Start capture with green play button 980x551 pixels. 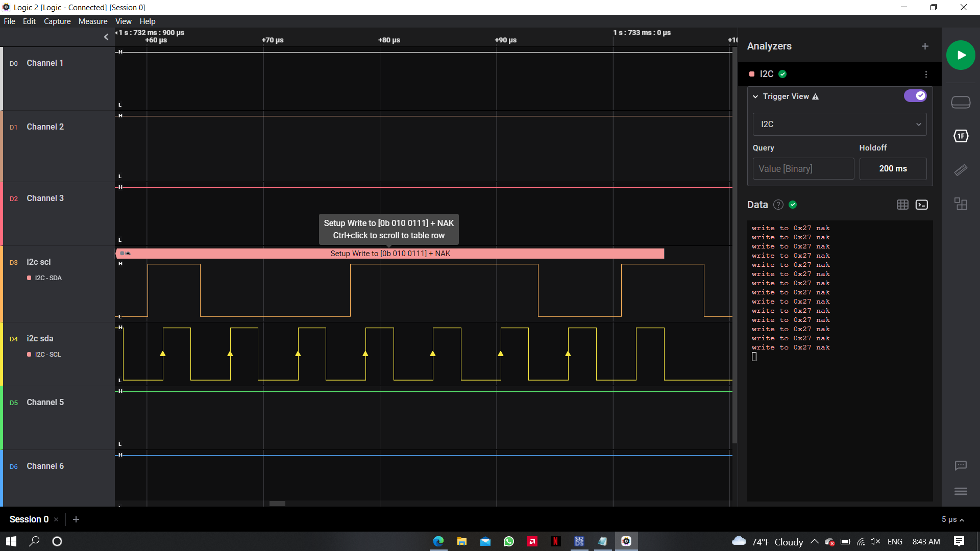coord(960,55)
